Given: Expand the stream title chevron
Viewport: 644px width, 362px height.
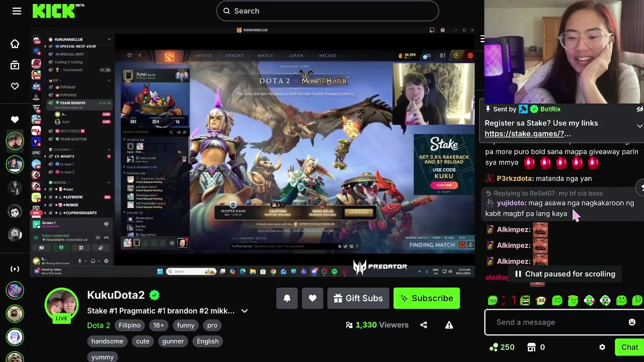Looking at the screenshot, I should point(245,311).
